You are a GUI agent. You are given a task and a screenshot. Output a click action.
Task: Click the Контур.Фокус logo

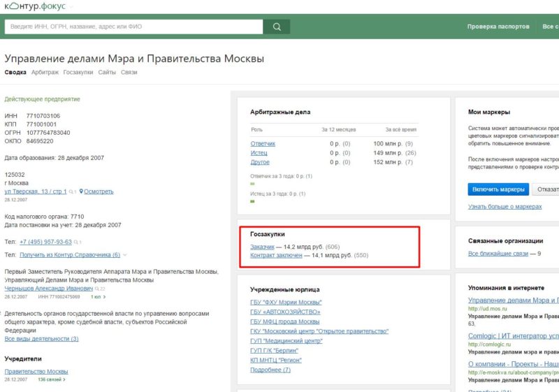35,6
